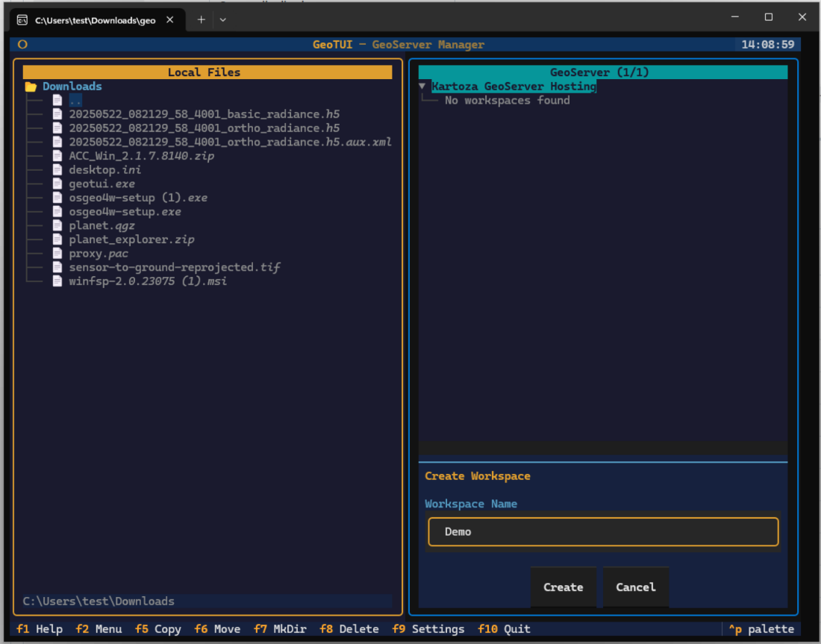Click the file icon of ACC_Win_2.1.7.8140.zip
The image size is (821, 644).
57,156
